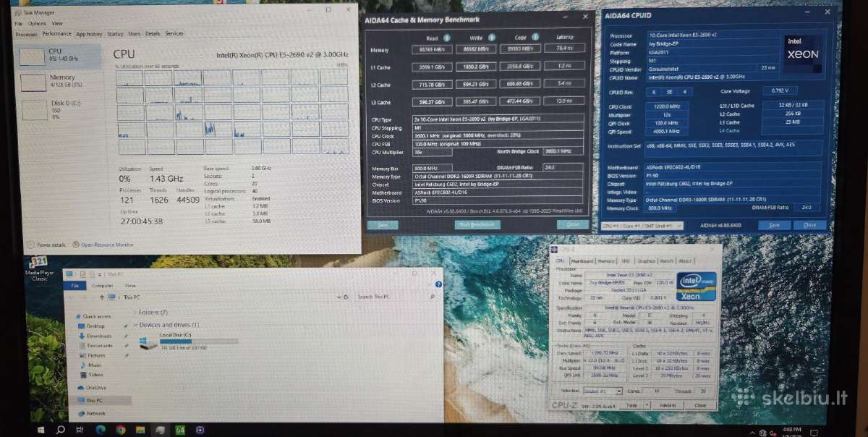Launch Microsoft Edge from the taskbar
The width and height of the screenshot is (868, 437).
click(101, 430)
